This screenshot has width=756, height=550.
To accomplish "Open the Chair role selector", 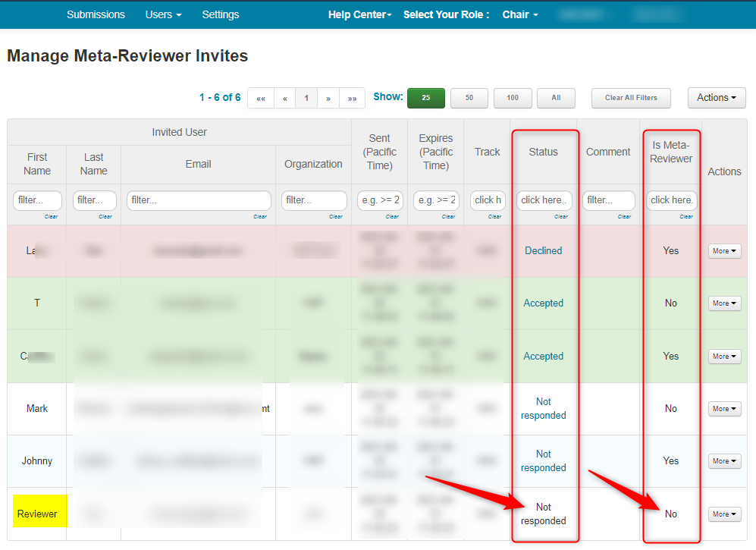I will coord(520,14).
